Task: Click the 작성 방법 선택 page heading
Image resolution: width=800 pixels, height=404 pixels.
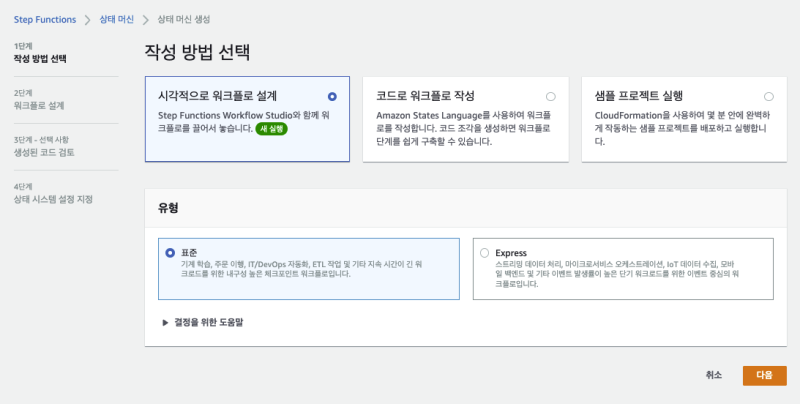Action: pos(197,52)
